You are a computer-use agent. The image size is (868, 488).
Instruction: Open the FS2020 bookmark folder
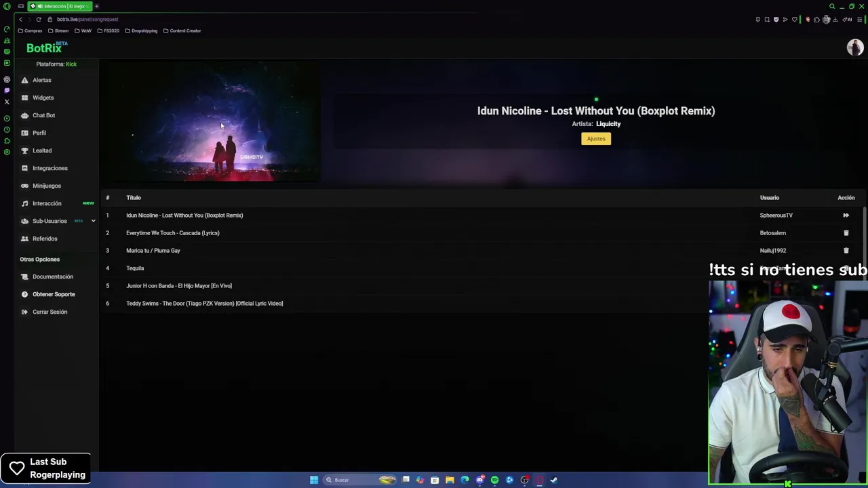(108, 30)
